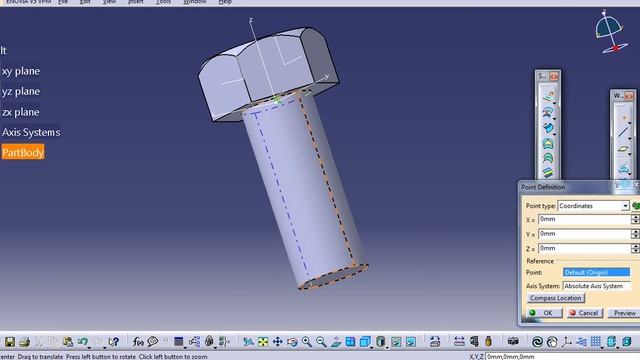Image resolution: width=640 pixels, height=360 pixels.
Task: Click the Measure Between icon
Action: coord(459,341)
